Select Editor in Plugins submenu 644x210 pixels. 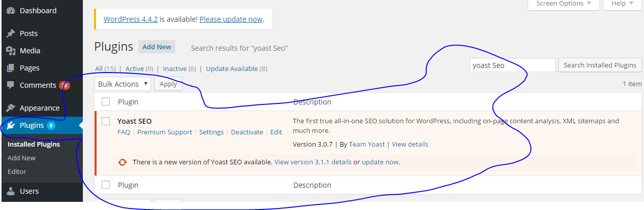[x=17, y=172]
